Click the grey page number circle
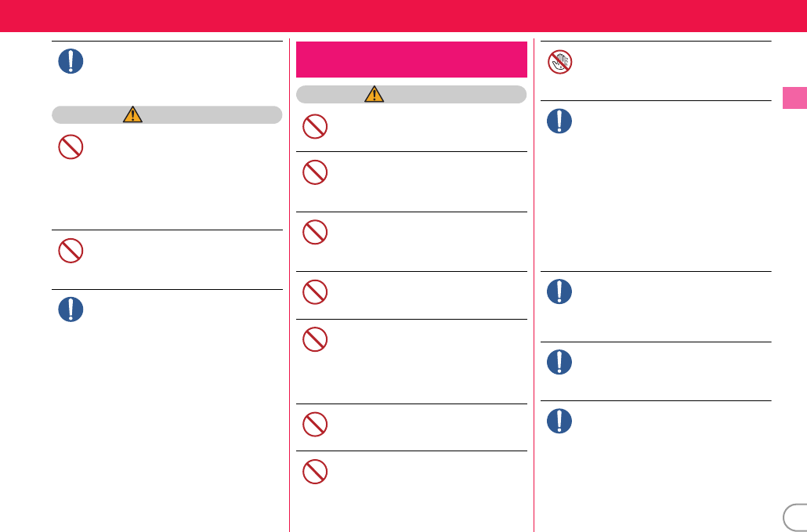The image size is (807, 532). (x=795, y=518)
